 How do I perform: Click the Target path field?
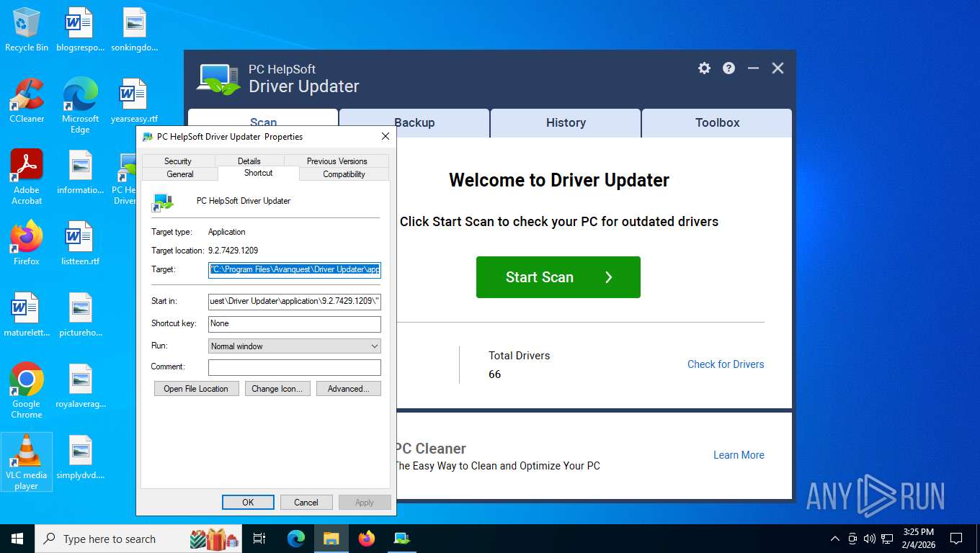click(x=295, y=270)
